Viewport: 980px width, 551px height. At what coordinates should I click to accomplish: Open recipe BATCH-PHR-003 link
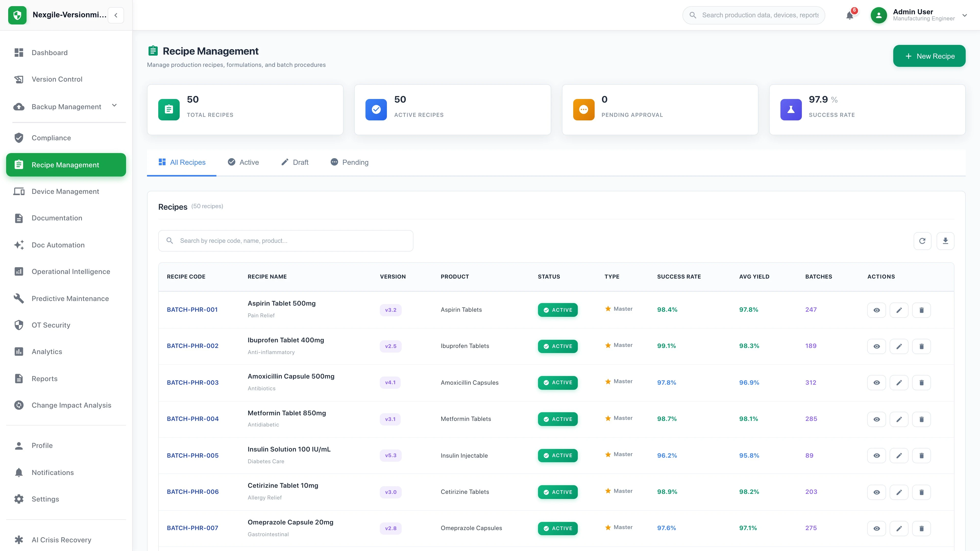pos(192,383)
